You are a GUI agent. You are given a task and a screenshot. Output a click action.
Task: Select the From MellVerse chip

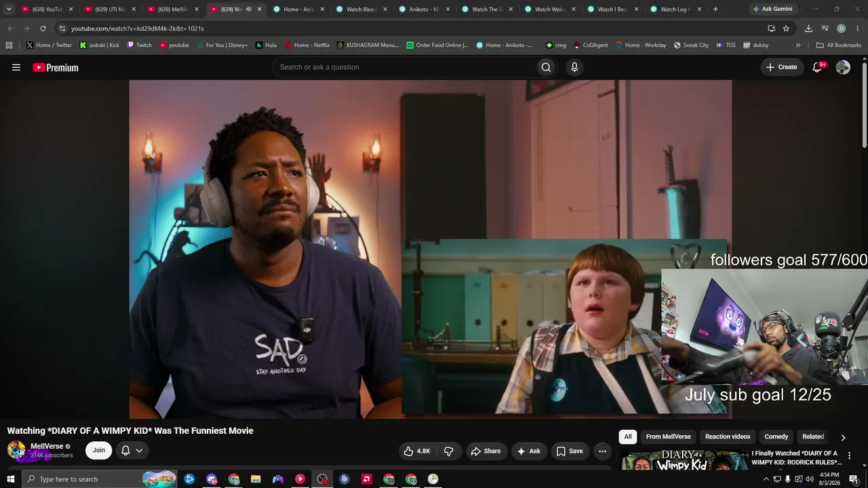[668, 437]
